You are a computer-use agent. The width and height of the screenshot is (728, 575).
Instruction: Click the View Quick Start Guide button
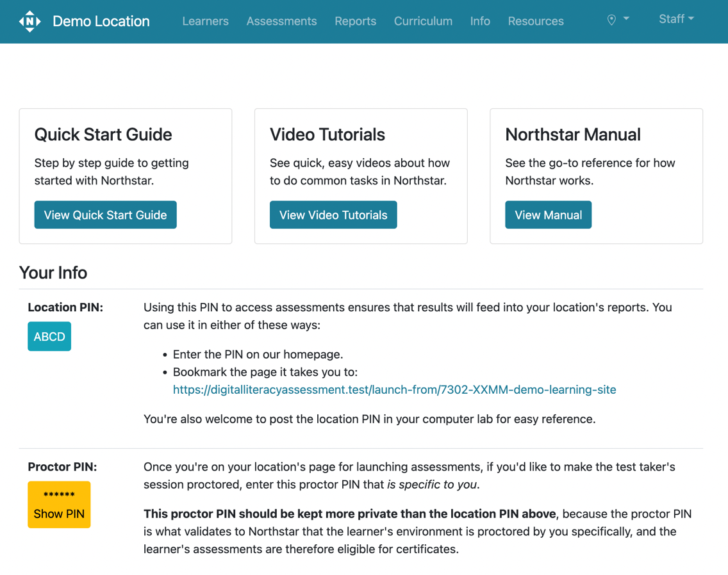[x=105, y=215]
